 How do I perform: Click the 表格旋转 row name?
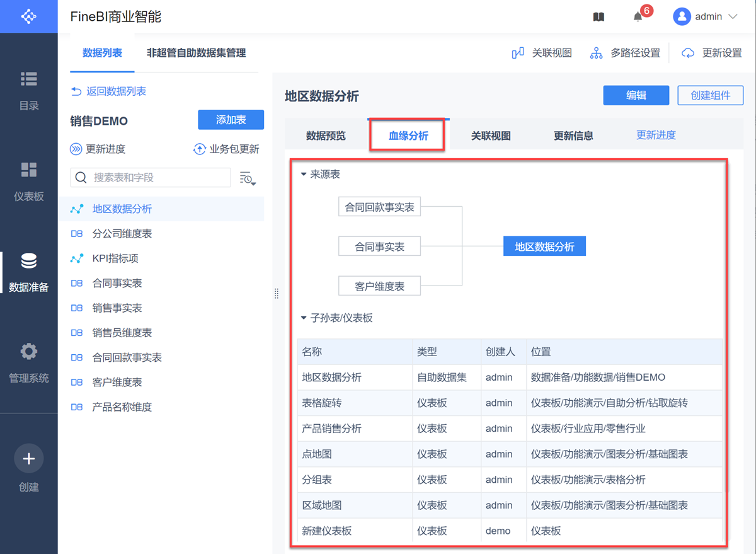pyautogui.click(x=322, y=403)
